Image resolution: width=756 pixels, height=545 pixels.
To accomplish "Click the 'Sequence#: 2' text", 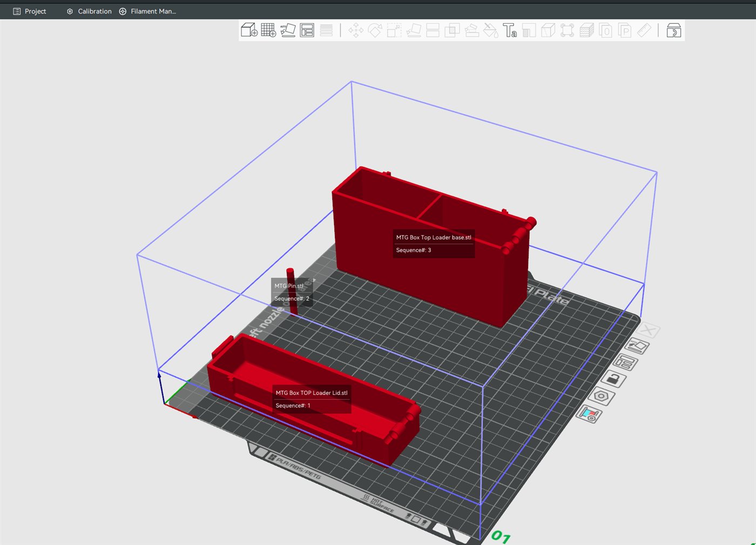I will [x=292, y=299].
